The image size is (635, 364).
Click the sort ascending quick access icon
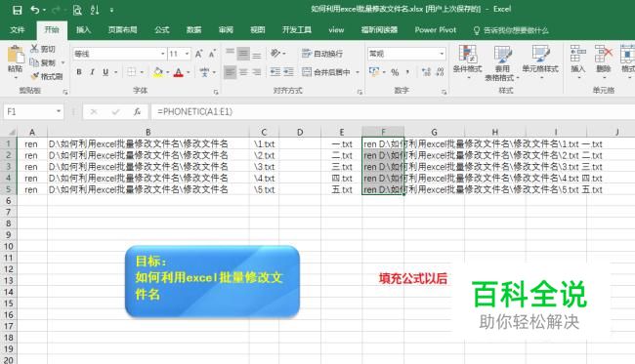click(x=95, y=10)
